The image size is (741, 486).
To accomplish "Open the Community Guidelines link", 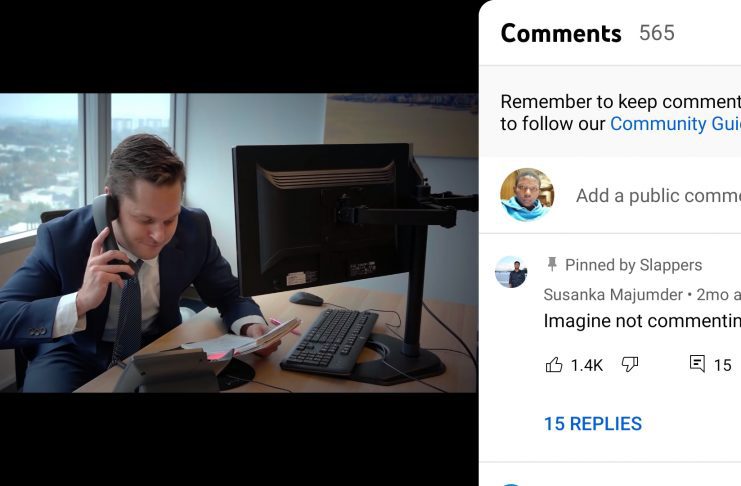I will point(675,124).
